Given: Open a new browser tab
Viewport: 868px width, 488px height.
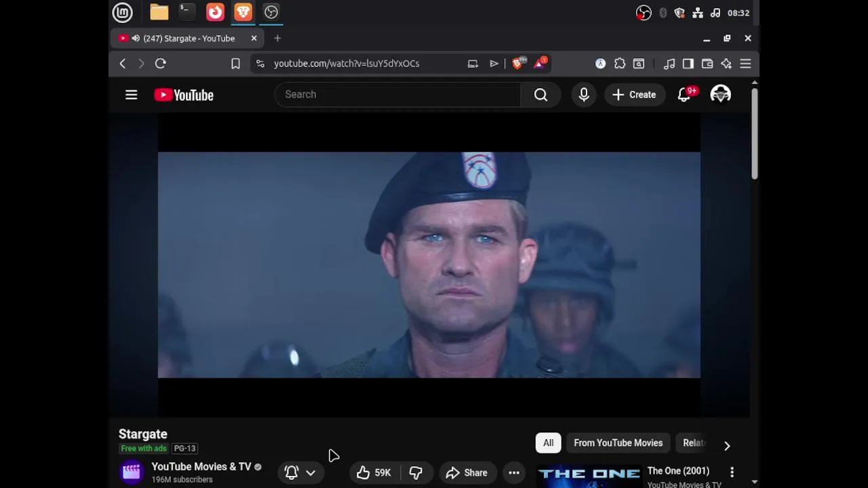Looking at the screenshot, I should click(x=277, y=38).
